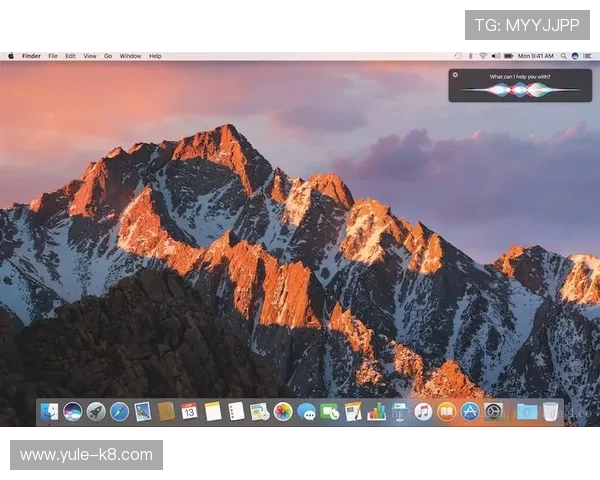Open System Preferences gear in Dock
Viewport: 600px width, 480px height.
[x=493, y=411]
